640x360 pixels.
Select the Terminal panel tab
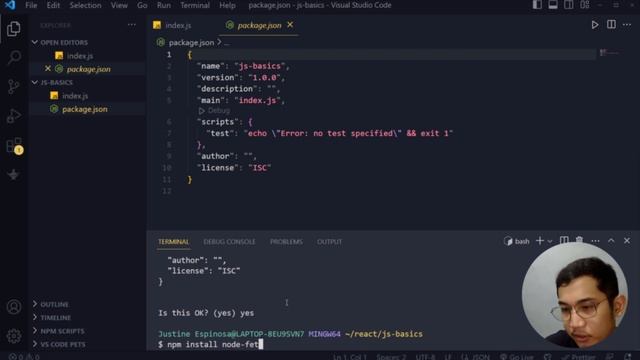click(x=173, y=242)
